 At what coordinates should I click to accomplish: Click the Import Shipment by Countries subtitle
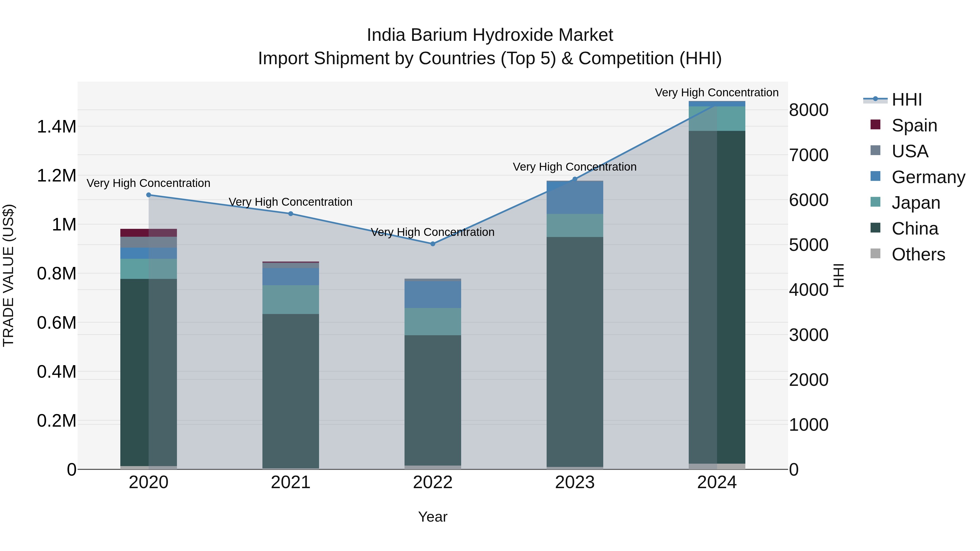[x=490, y=59]
